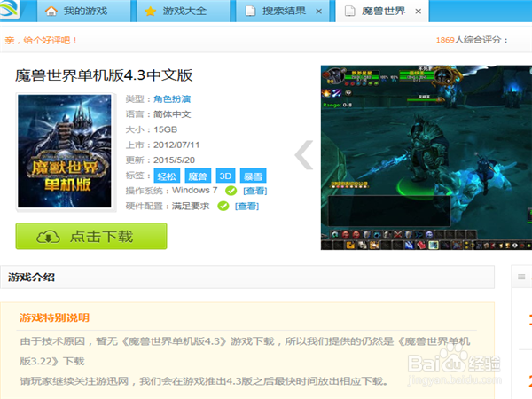Click the star icon on 游戏大全 tab
Screen dimensions: 532x399
point(151,12)
